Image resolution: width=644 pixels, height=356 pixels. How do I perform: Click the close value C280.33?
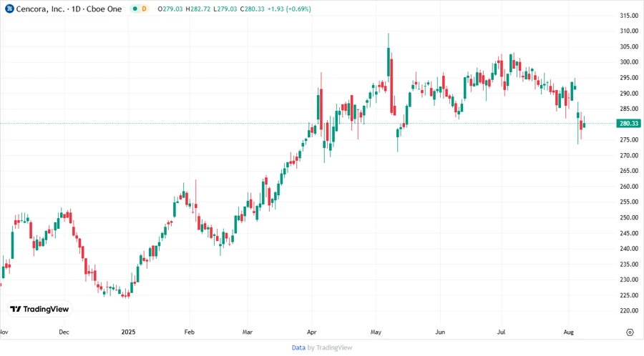[x=252, y=9]
